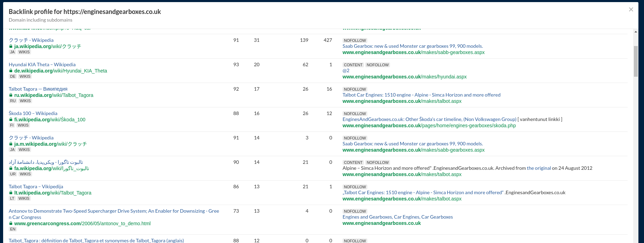The width and height of the screenshot is (644, 243).
Task: Open the fa.wikipedia.org source URL
Action: tap(52, 168)
